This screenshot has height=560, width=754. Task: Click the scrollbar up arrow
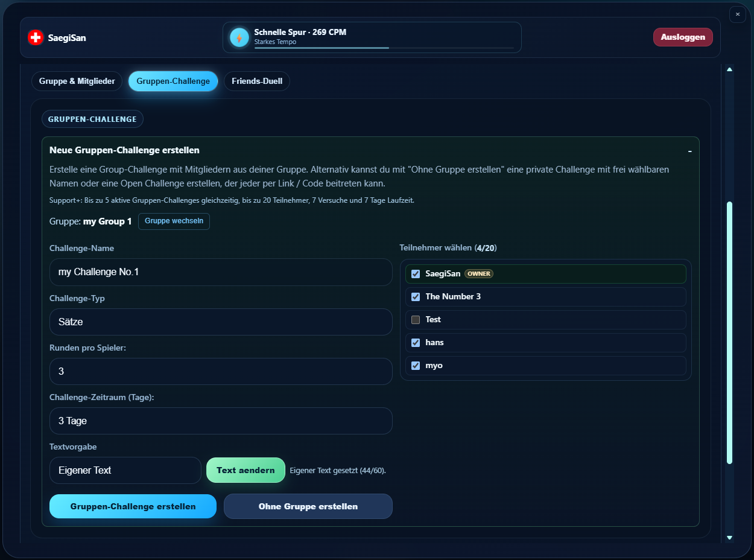point(729,69)
